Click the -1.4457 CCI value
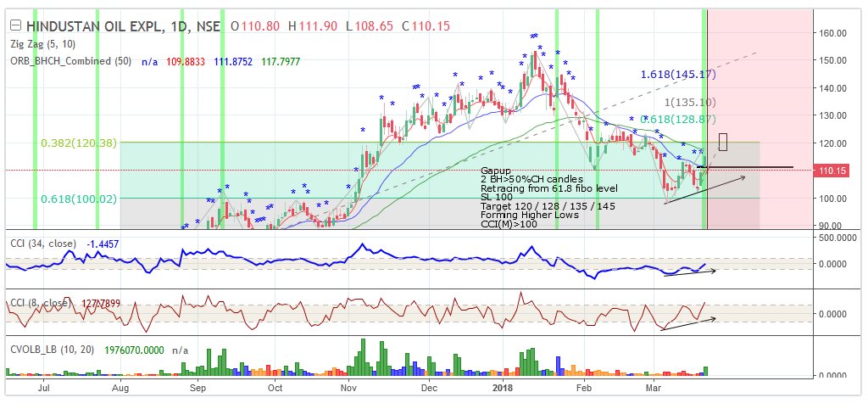Screen dimensions: 868x409 103,244
